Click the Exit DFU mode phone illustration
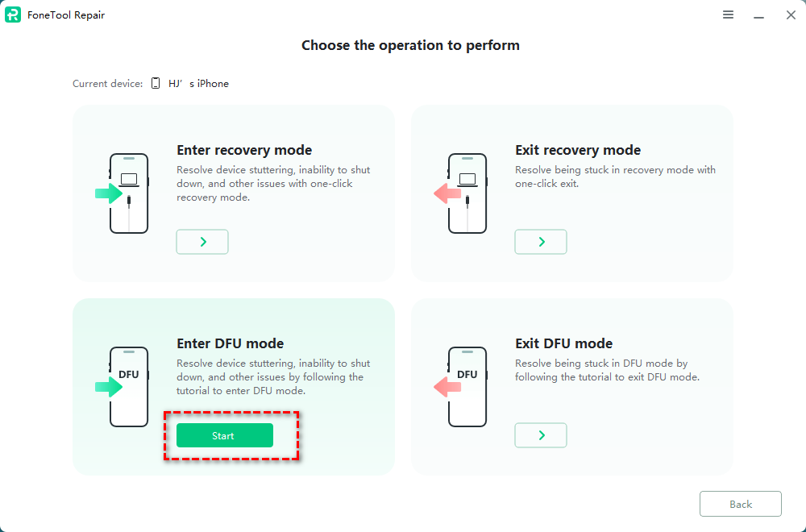This screenshot has height=532, width=806. pyautogui.click(x=463, y=387)
